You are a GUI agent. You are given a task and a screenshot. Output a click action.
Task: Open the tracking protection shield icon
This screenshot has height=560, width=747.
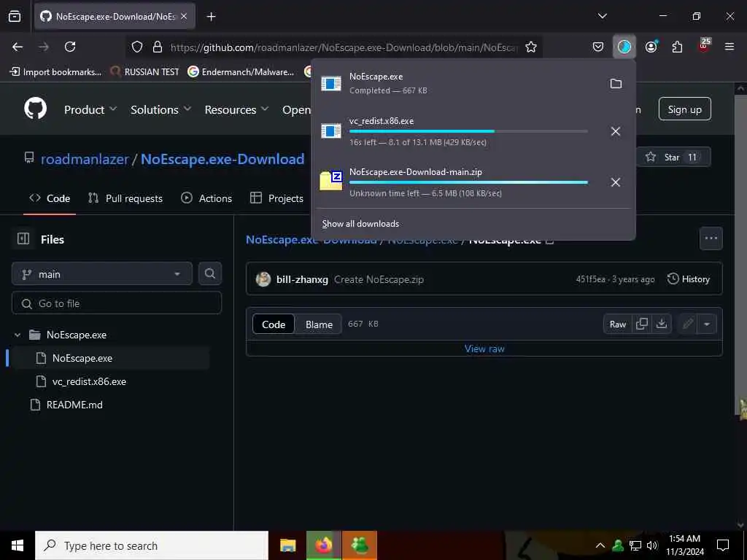pos(137,47)
